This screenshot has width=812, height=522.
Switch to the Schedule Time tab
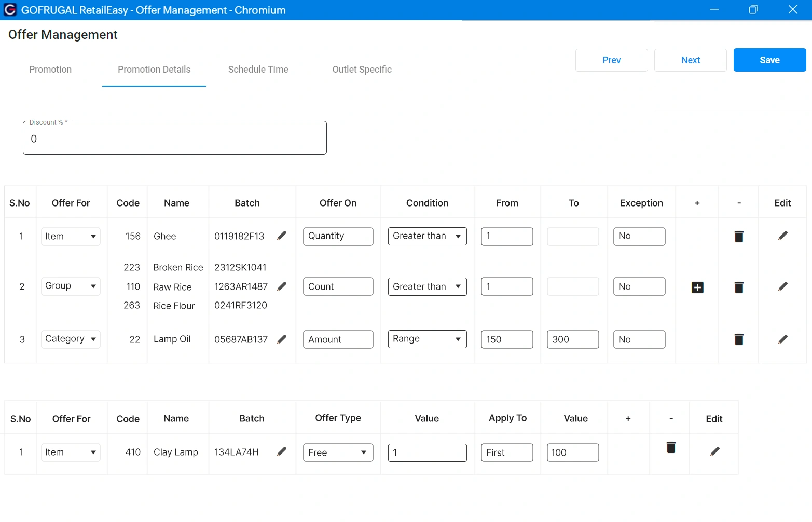(x=258, y=69)
